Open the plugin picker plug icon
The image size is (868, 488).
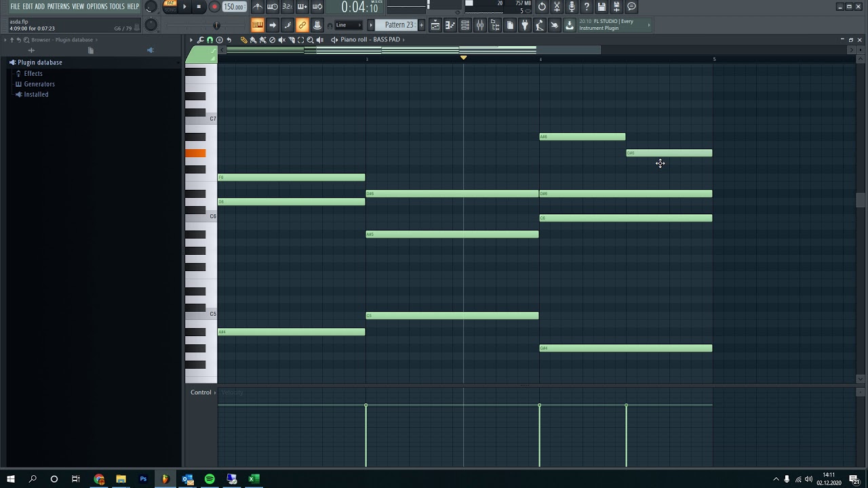[525, 25]
